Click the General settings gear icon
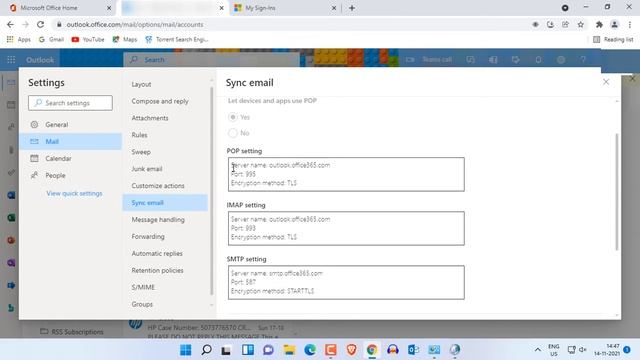Image resolution: width=640 pixels, height=360 pixels. pyautogui.click(x=34, y=124)
